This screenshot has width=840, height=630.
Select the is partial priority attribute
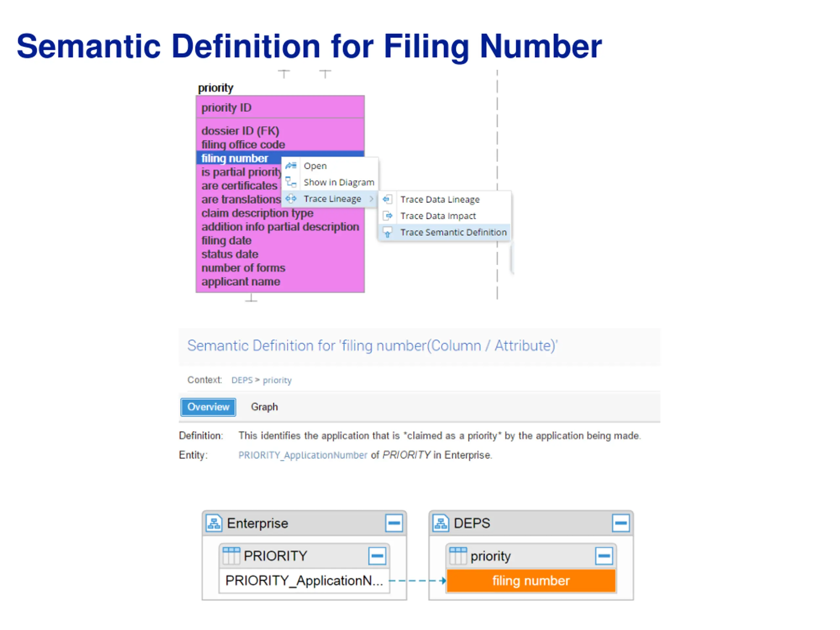(x=241, y=172)
